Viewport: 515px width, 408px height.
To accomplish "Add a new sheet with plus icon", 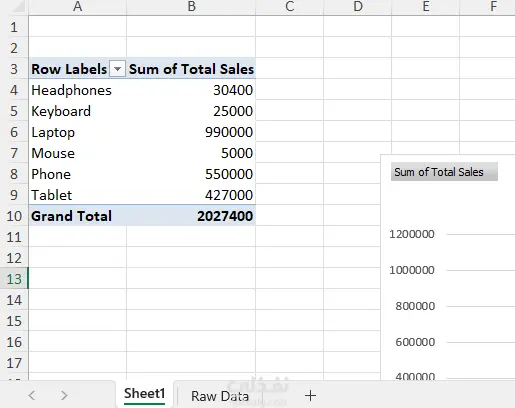I will click(310, 396).
